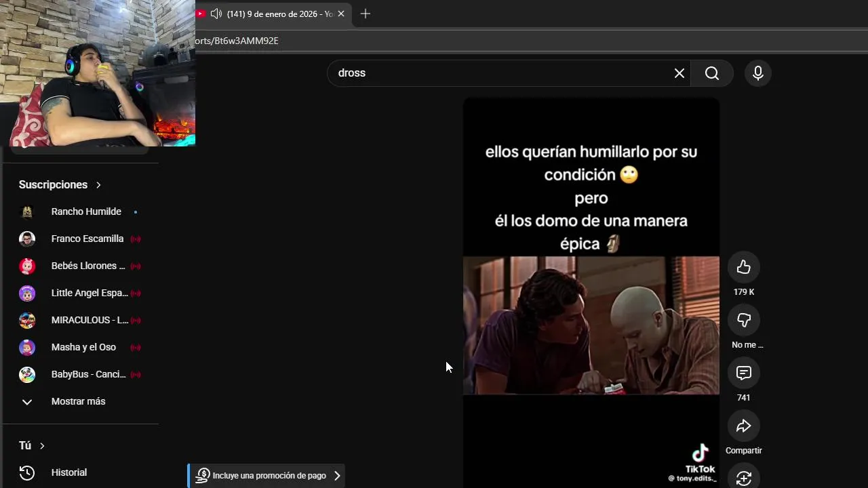868x488 pixels.
Task: Open Rancho Humilde channel avatar
Action: [27, 211]
